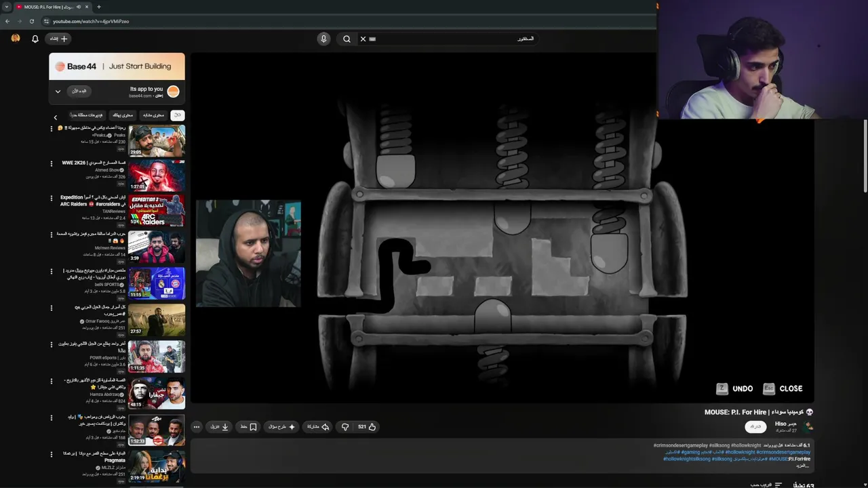Open the Pragmata 2:19:19 thumbnail
This screenshot has width=868, height=488.
157,466
